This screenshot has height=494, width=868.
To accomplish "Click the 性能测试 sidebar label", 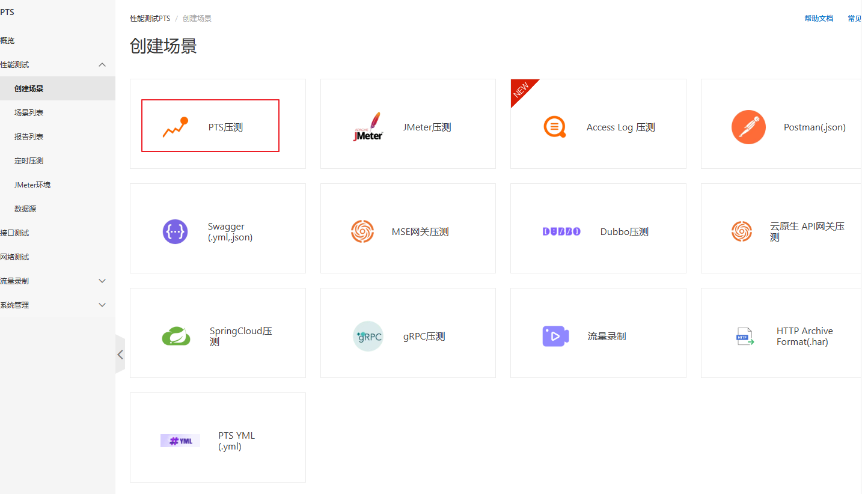I will click(14, 64).
